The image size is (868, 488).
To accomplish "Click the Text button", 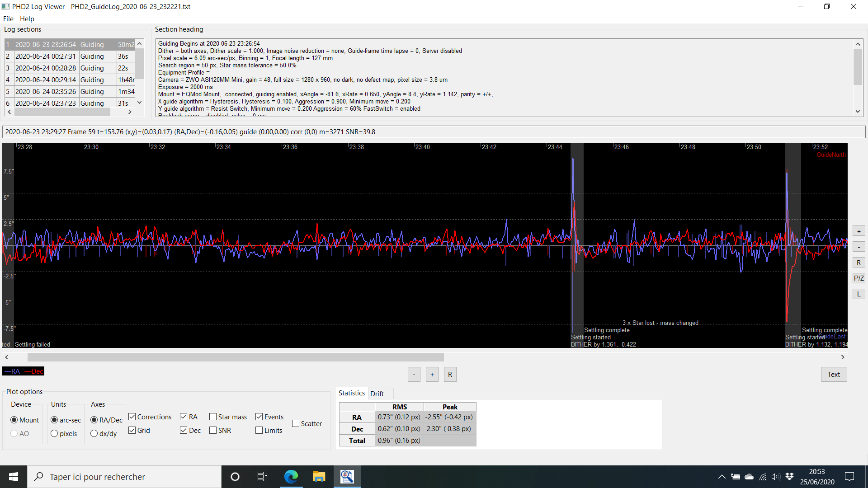I will 833,375.
